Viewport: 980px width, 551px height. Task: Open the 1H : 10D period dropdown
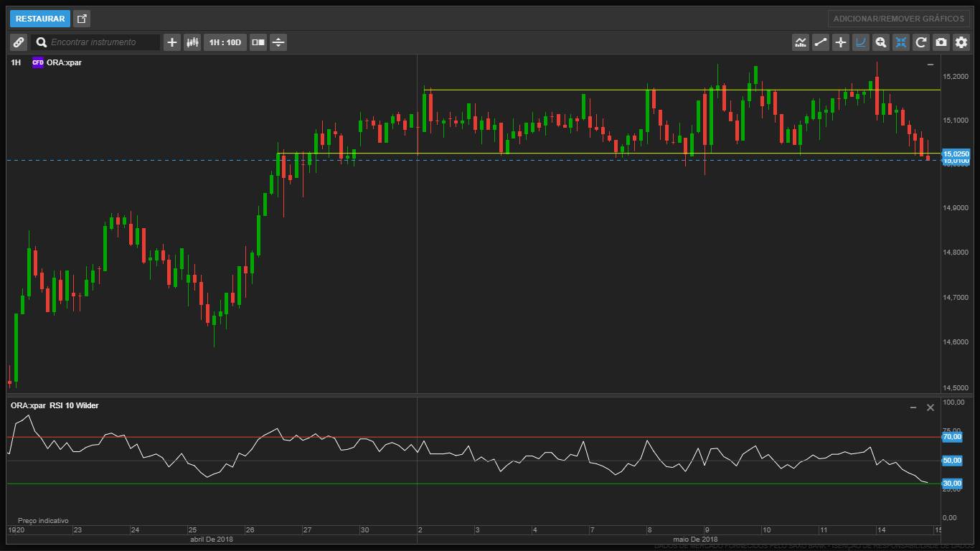click(225, 42)
